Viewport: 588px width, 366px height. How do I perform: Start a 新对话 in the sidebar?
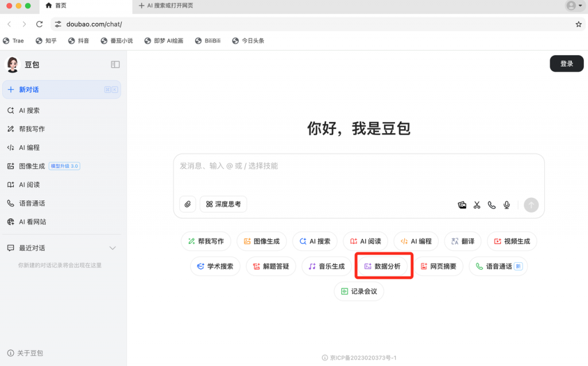pyautogui.click(x=61, y=89)
